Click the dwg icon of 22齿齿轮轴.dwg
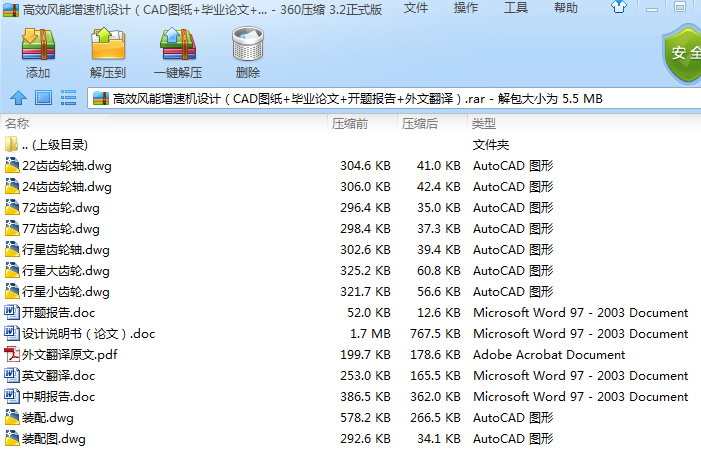This screenshot has width=701, height=464. (x=12, y=165)
